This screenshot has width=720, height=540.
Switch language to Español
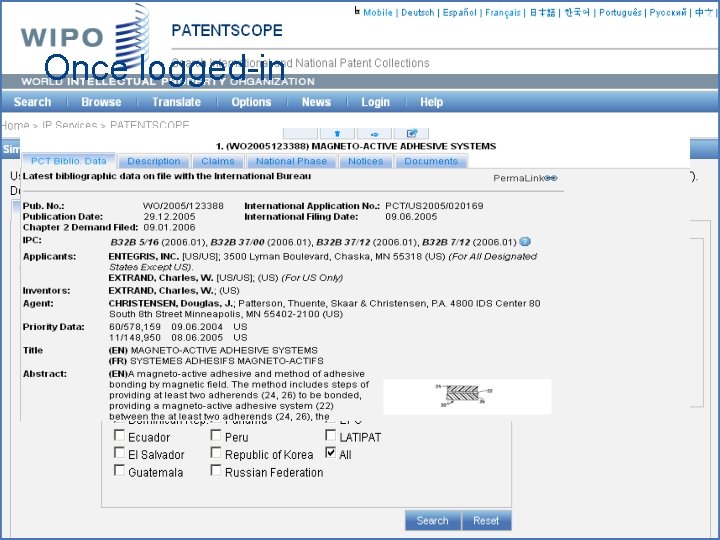tap(460, 13)
